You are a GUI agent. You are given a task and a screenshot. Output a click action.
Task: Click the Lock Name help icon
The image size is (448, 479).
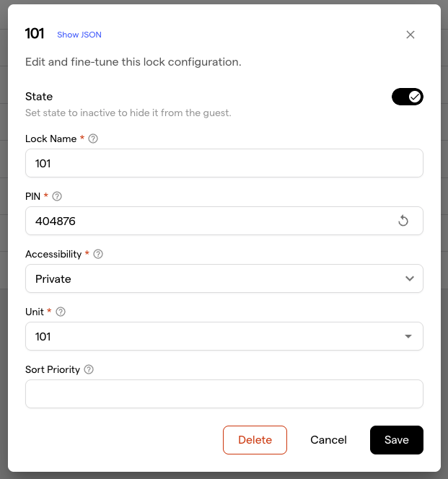coord(93,139)
